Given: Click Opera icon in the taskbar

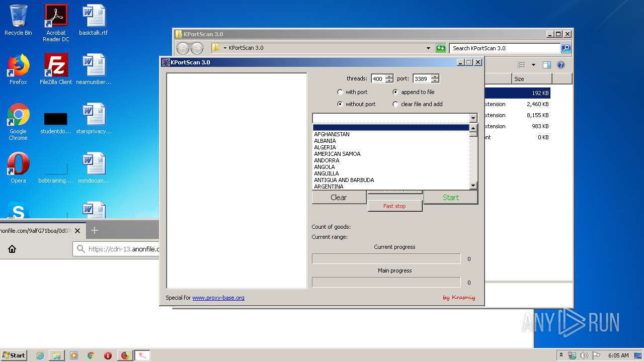Looking at the screenshot, I should (x=108, y=355).
